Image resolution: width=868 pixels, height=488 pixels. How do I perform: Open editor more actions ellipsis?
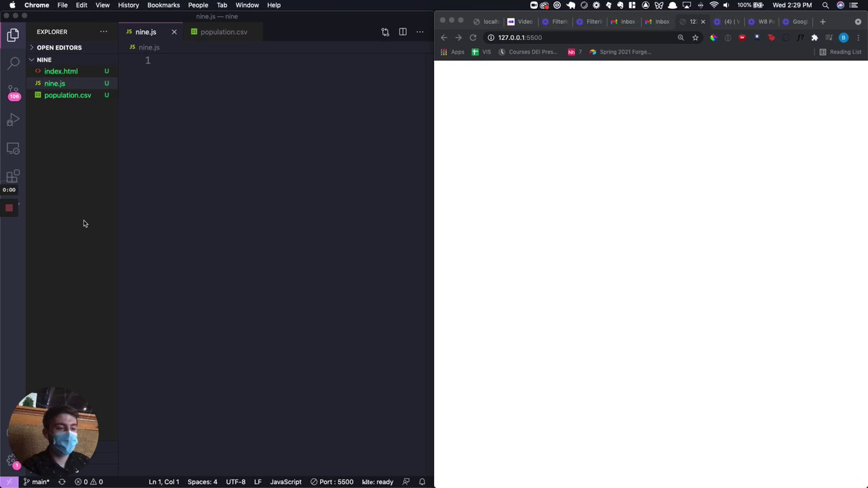(420, 32)
